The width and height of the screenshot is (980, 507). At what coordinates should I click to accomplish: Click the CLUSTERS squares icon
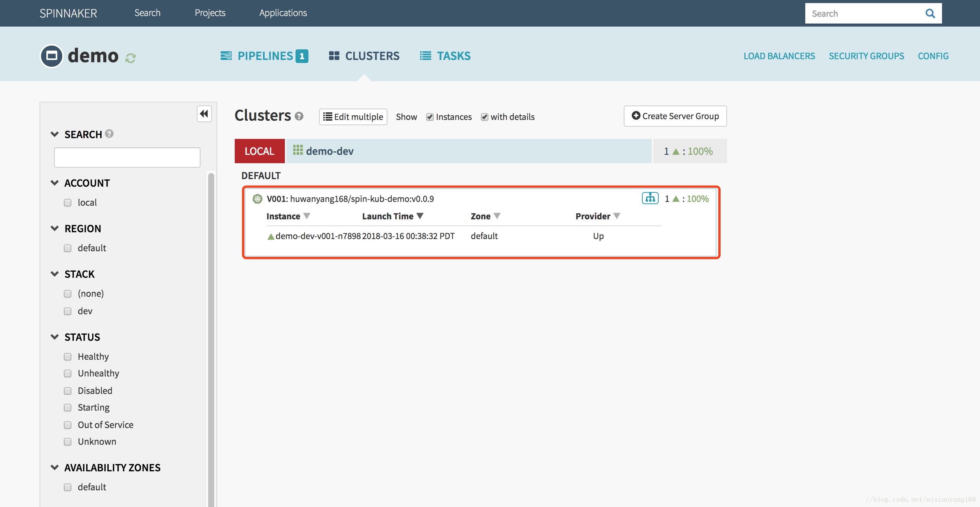tap(334, 56)
